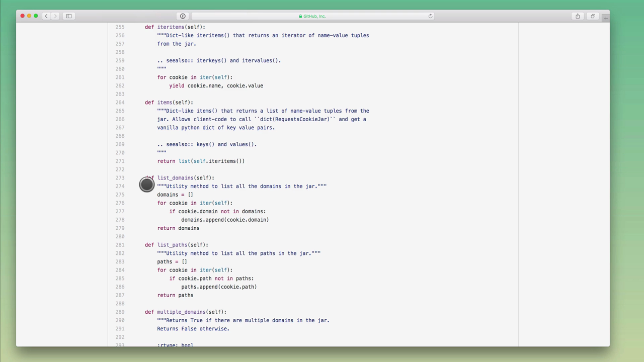
Task: Open the page info icon beside address bar
Action: pyautogui.click(x=182, y=16)
